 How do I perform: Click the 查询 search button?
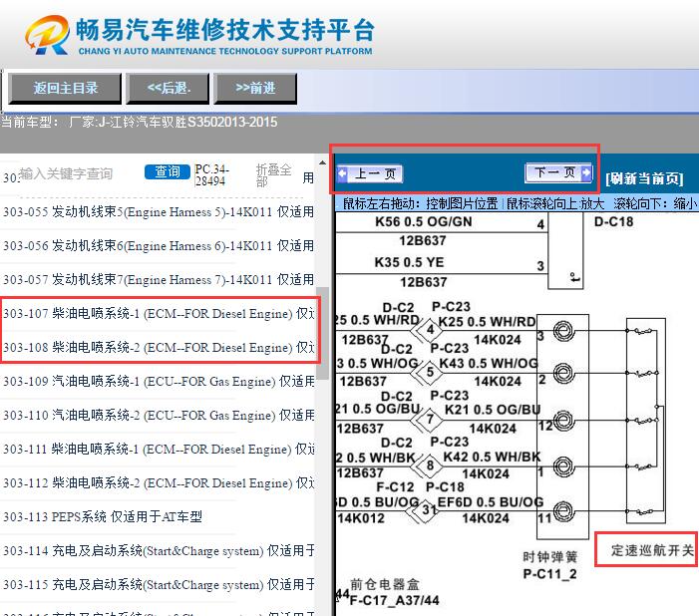tap(168, 171)
